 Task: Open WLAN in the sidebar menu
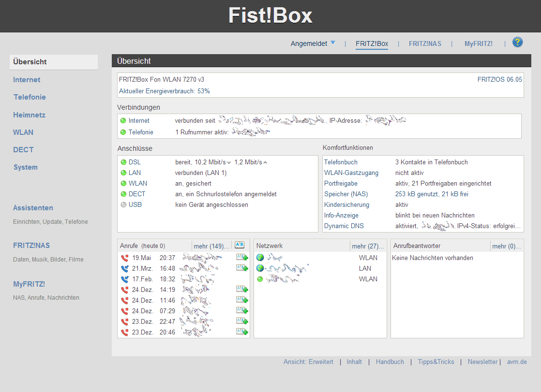point(23,132)
